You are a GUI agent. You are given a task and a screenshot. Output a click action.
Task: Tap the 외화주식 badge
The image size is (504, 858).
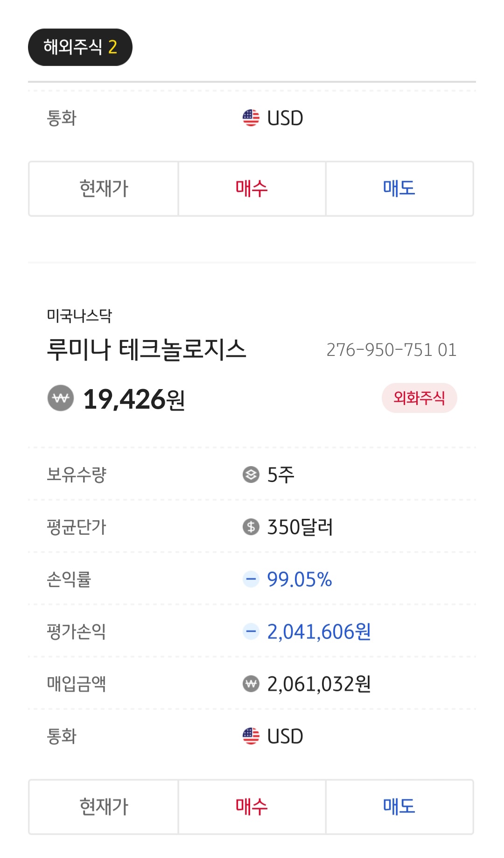[x=419, y=398]
